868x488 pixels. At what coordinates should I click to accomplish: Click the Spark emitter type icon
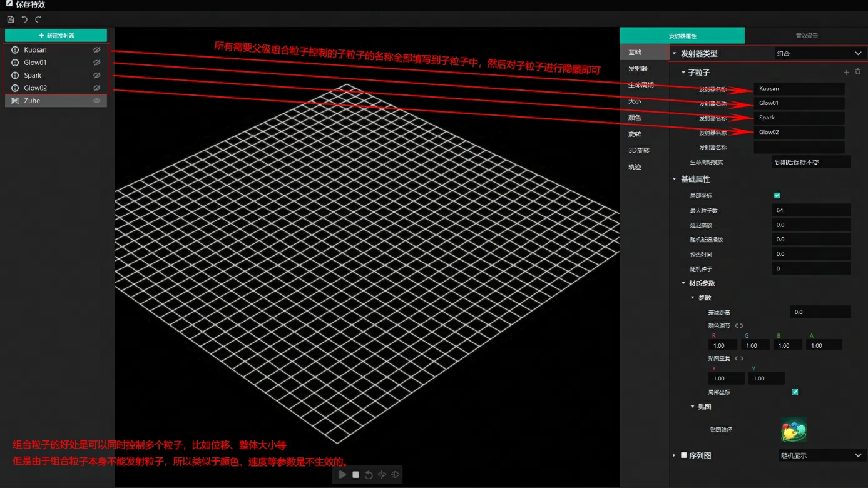click(x=15, y=75)
